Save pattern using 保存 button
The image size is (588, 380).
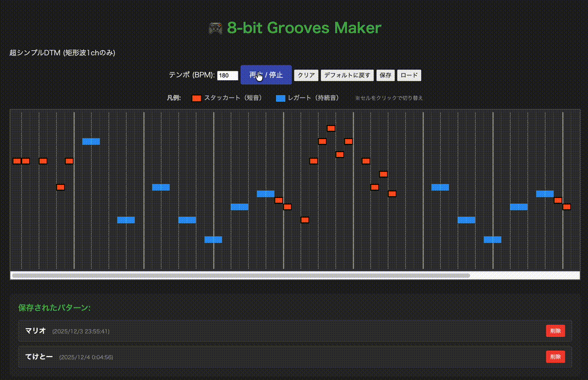(x=386, y=75)
